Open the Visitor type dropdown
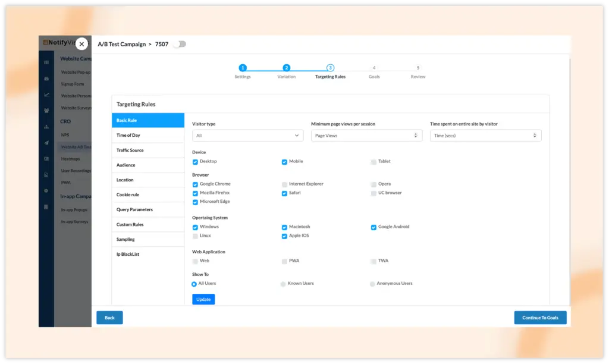 pos(247,136)
